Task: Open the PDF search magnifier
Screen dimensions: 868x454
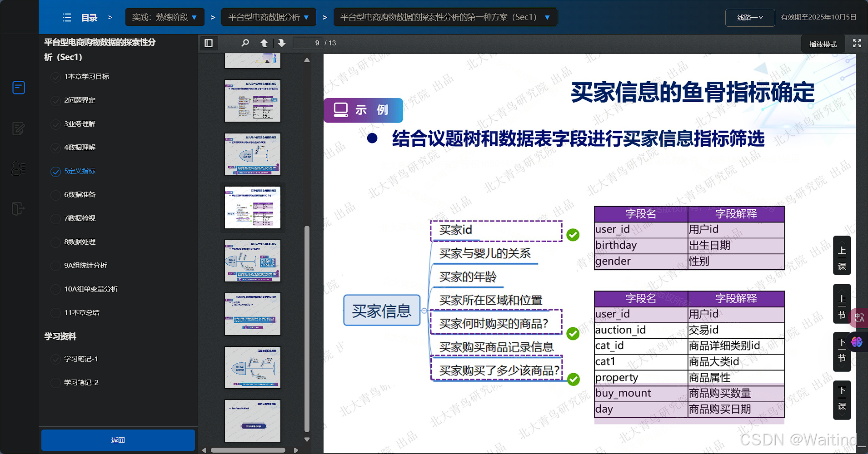Action: (x=245, y=43)
